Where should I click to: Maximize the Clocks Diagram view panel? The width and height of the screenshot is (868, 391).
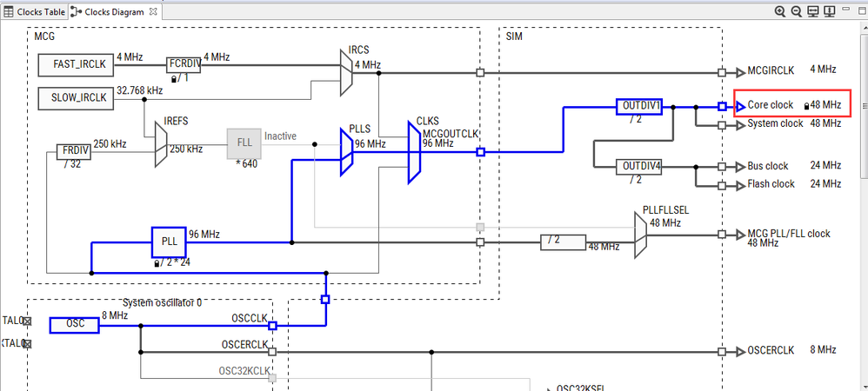[861, 10]
